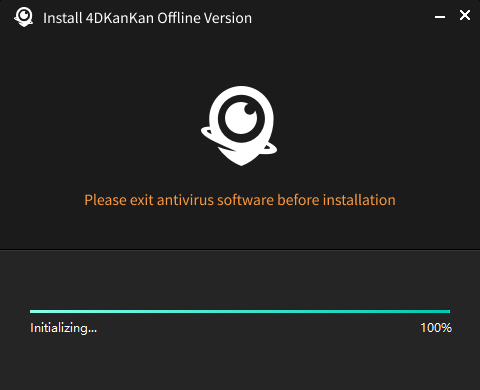Viewport: 480px width, 390px height.
Task: Click the large 4DKanKan eye logo
Action: point(239,126)
